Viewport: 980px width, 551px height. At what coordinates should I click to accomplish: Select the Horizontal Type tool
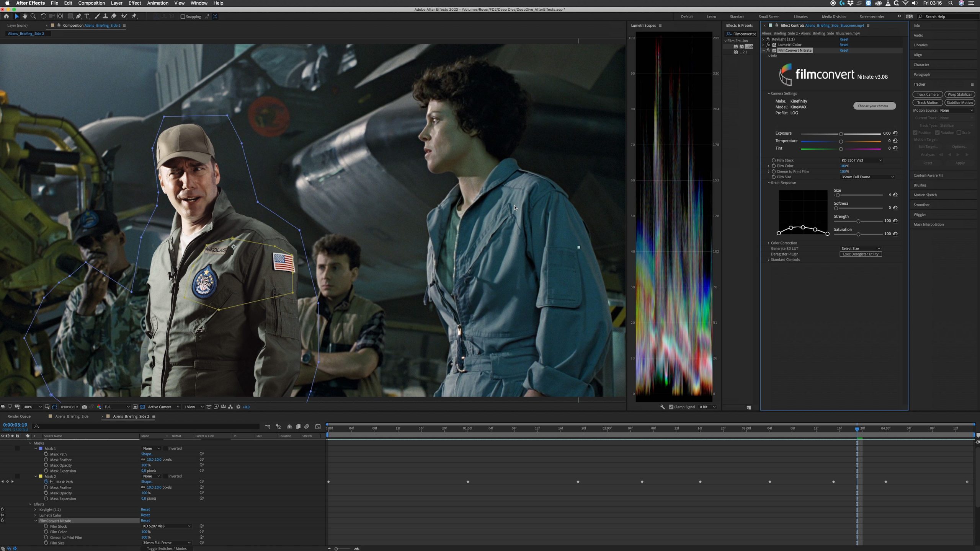pyautogui.click(x=87, y=16)
